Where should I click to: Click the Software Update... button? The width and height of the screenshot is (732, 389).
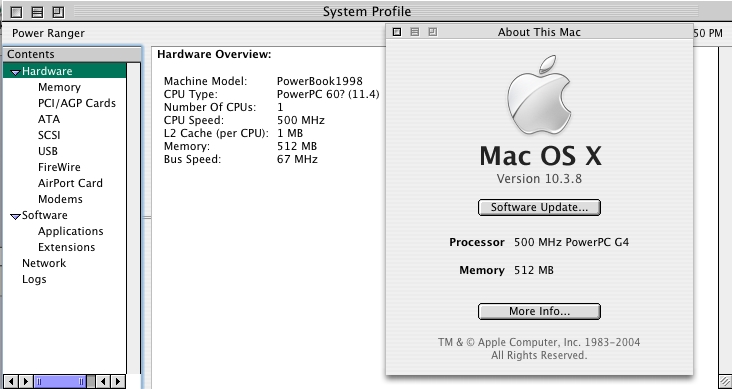coord(539,207)
